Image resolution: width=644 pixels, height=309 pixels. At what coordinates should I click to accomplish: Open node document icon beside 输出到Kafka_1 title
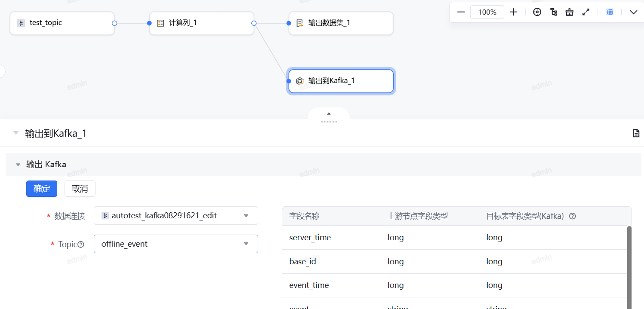coord(636,133)
